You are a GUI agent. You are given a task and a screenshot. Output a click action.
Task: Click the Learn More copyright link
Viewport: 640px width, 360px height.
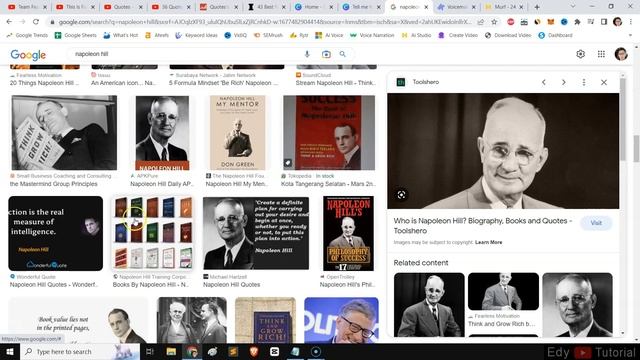point(489,242)
